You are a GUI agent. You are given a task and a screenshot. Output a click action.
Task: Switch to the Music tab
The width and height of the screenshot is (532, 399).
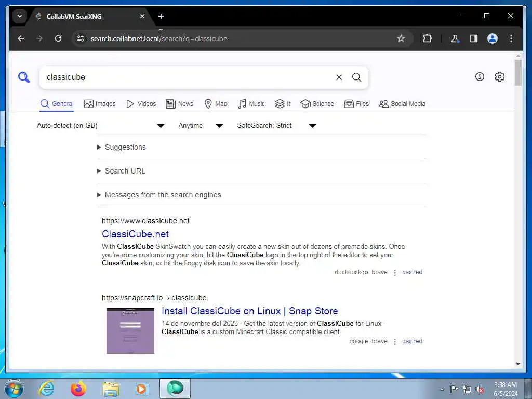[x=251, y=104]
